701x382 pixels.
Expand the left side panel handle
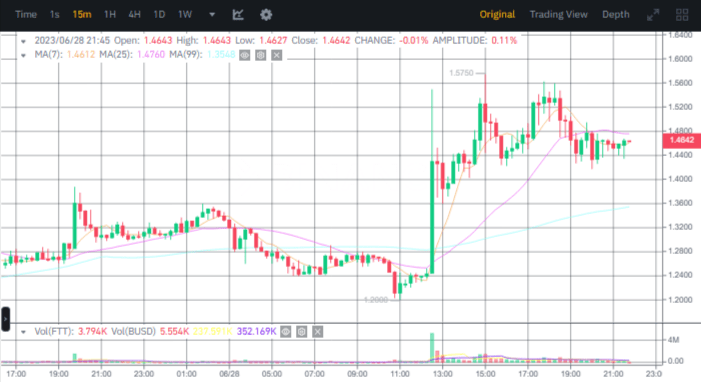click(x=5, y=319)
